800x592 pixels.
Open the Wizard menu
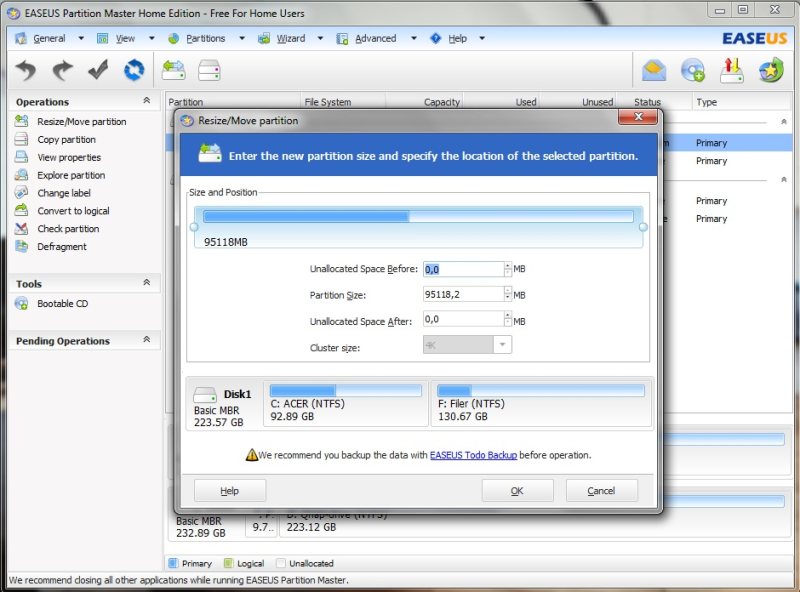290,39
